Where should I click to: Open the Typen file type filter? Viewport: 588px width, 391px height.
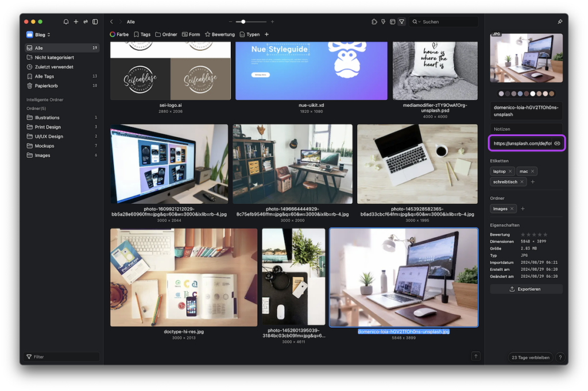point(250,34)
